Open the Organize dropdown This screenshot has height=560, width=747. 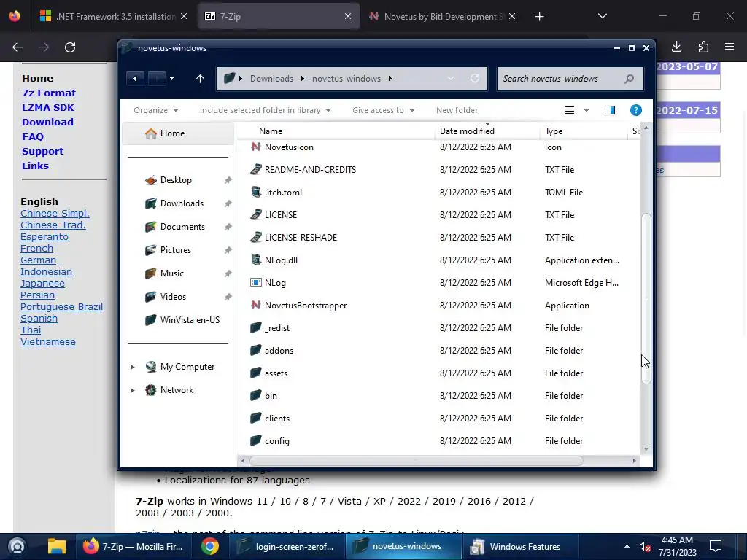point(156,110)
